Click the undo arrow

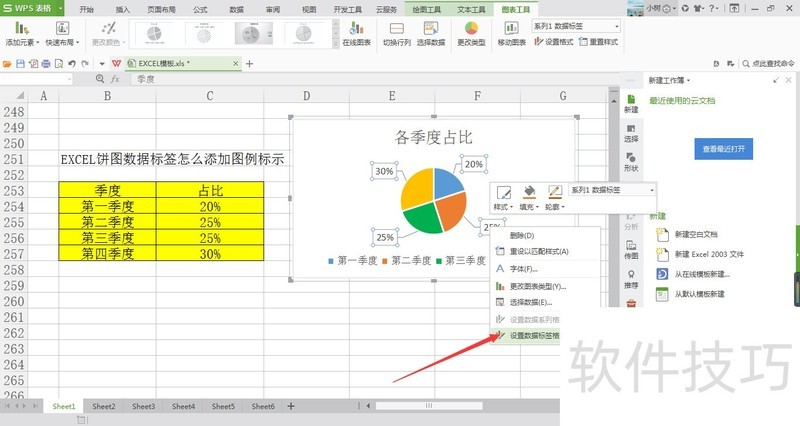coord(72,64)
